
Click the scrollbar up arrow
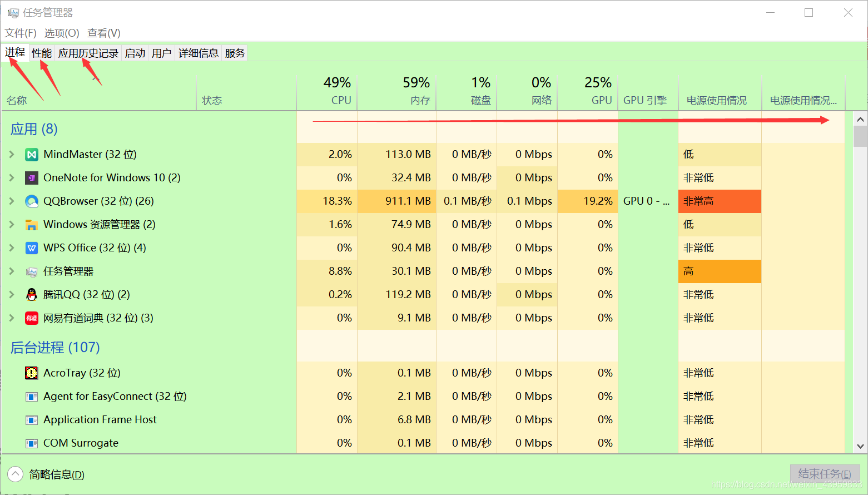pyautogui.click(x=860, y=119)
